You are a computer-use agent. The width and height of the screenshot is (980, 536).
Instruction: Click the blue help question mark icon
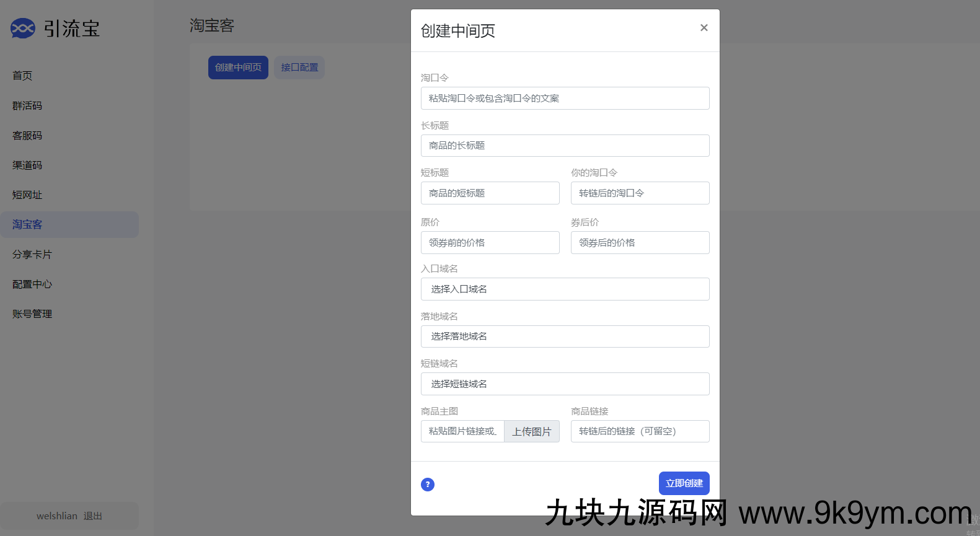click(x=428, y=485)
